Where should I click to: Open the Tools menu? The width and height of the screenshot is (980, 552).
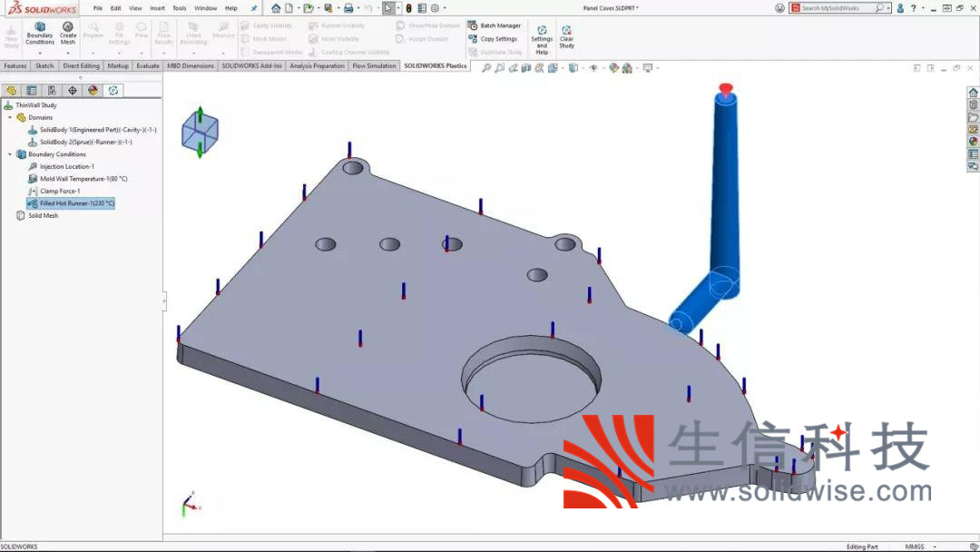pyautogui.click(x=180, y=8)
